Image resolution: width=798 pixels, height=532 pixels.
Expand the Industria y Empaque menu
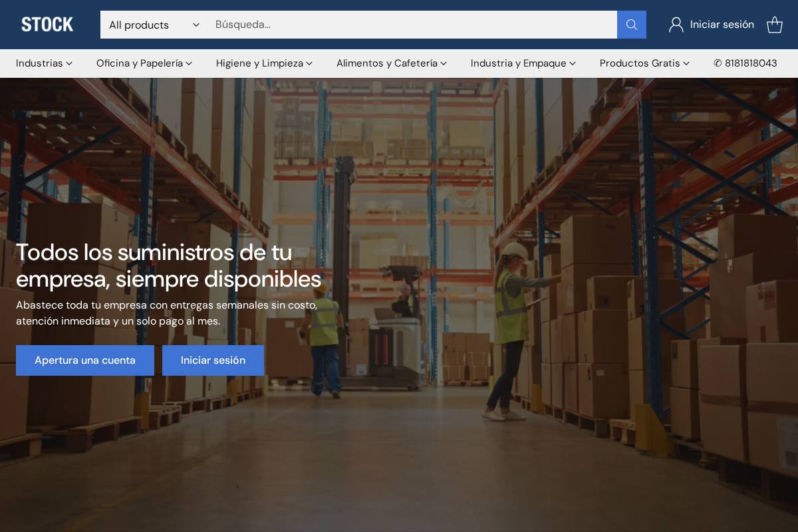click(523, 63)
